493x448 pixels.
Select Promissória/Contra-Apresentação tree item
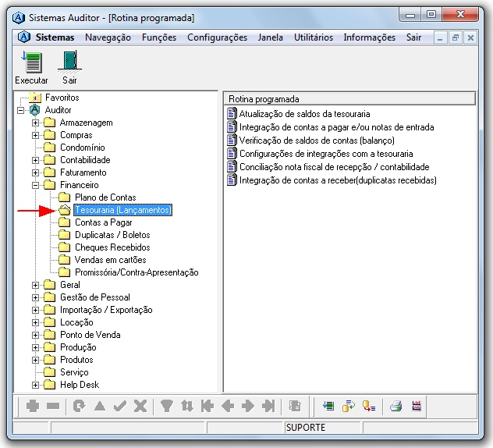[x=137, y=272]
